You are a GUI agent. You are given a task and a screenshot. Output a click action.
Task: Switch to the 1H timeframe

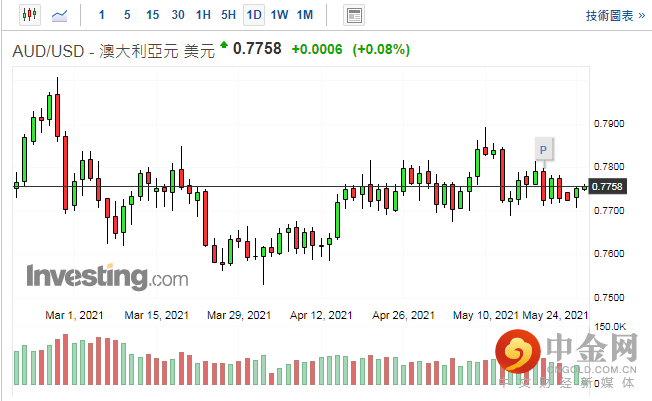[203, 15]
